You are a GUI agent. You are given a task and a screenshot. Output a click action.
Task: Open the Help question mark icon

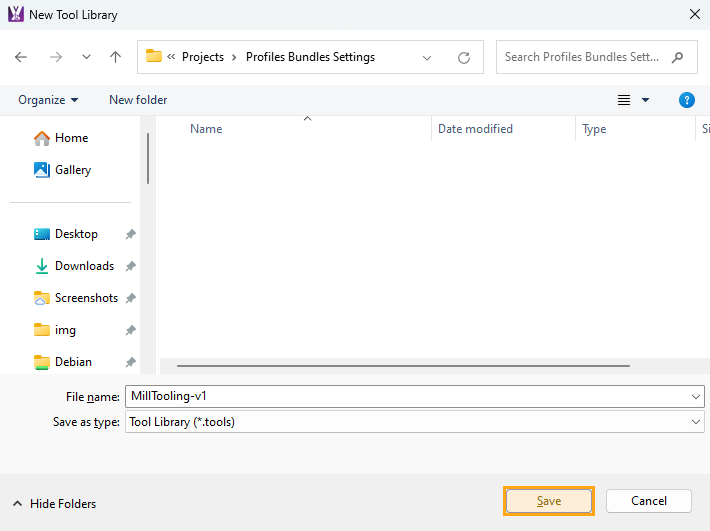[x=686, y=100]
